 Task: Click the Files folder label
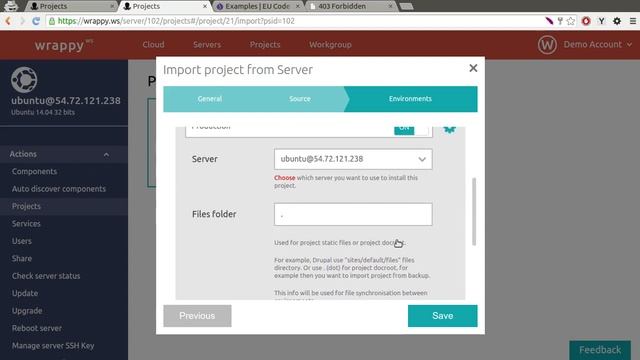point(214,214)
